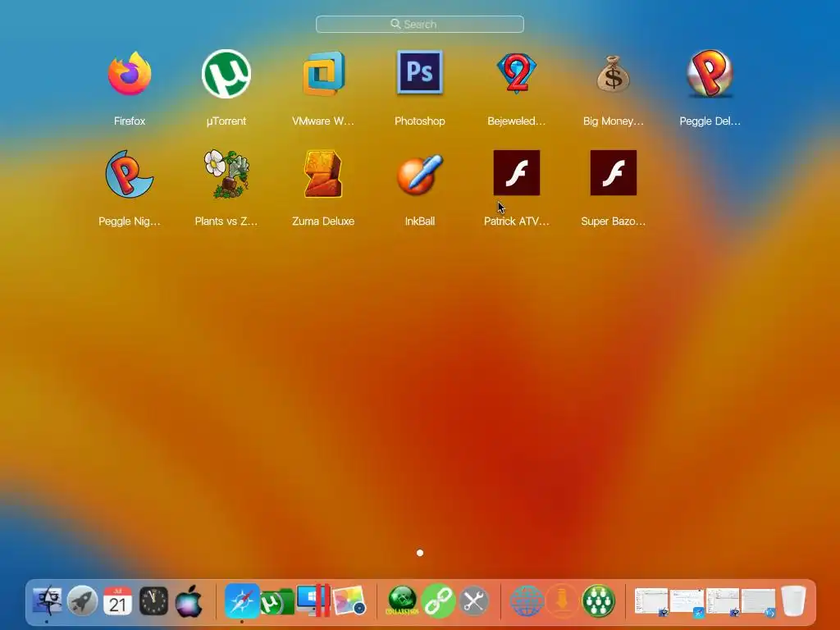Open Safari compass icon in the dock

click(x=242, y=601)
